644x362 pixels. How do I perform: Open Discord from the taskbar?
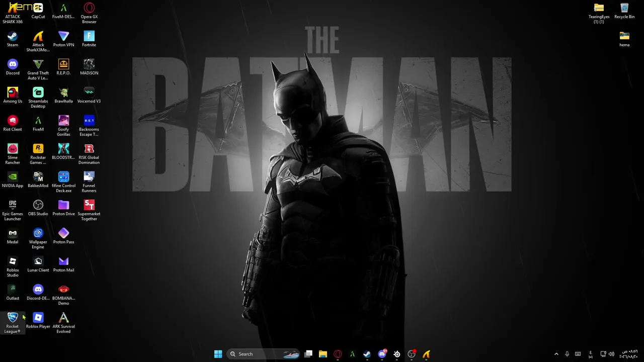click(382, 354)
